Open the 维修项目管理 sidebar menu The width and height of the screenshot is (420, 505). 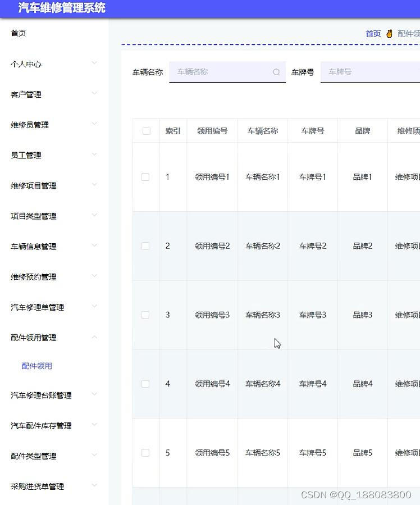coord(34,186)
